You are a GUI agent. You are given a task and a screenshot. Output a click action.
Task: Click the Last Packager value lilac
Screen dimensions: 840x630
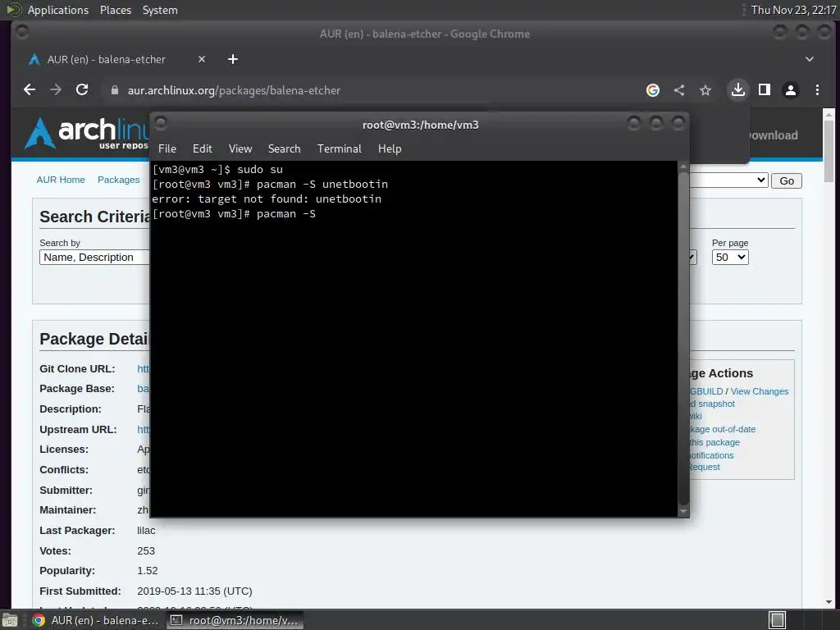pyautogui.click(x=146, y=531)
